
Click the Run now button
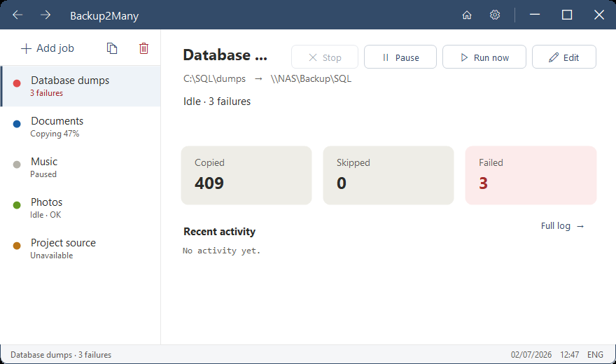click(x=484, y=57)
